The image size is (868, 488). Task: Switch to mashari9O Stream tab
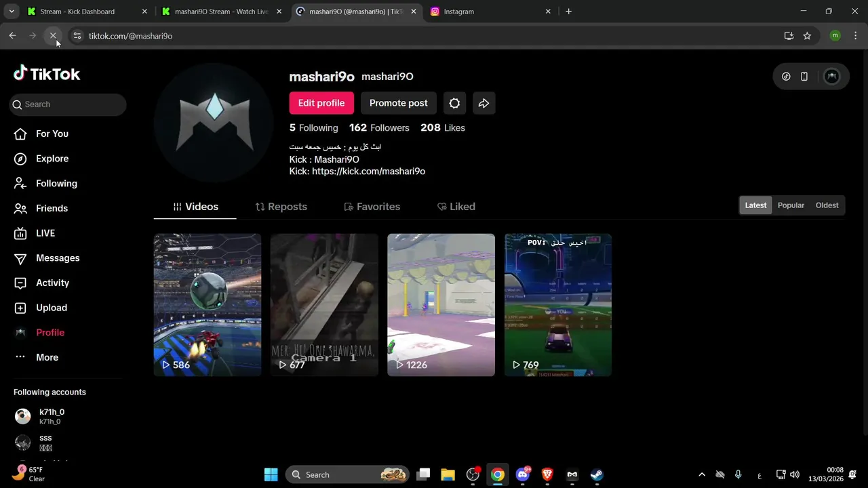click(x=221, y=12)
